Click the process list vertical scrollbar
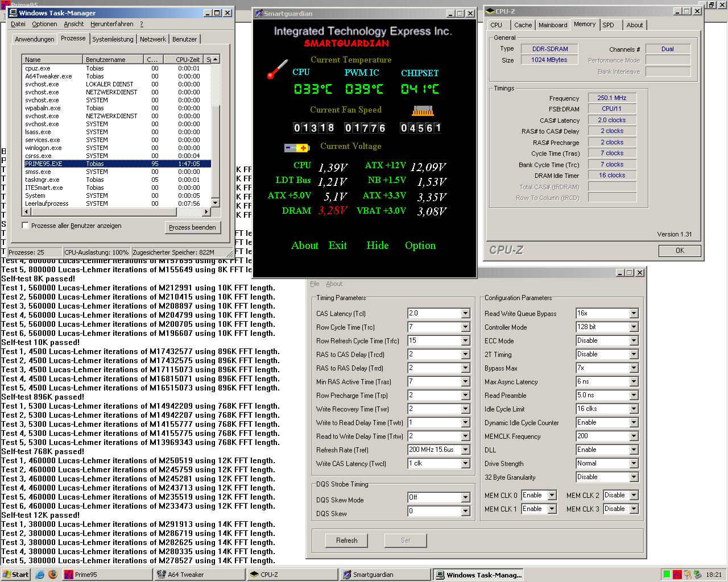The image size is (728, 582). (215, 131)
